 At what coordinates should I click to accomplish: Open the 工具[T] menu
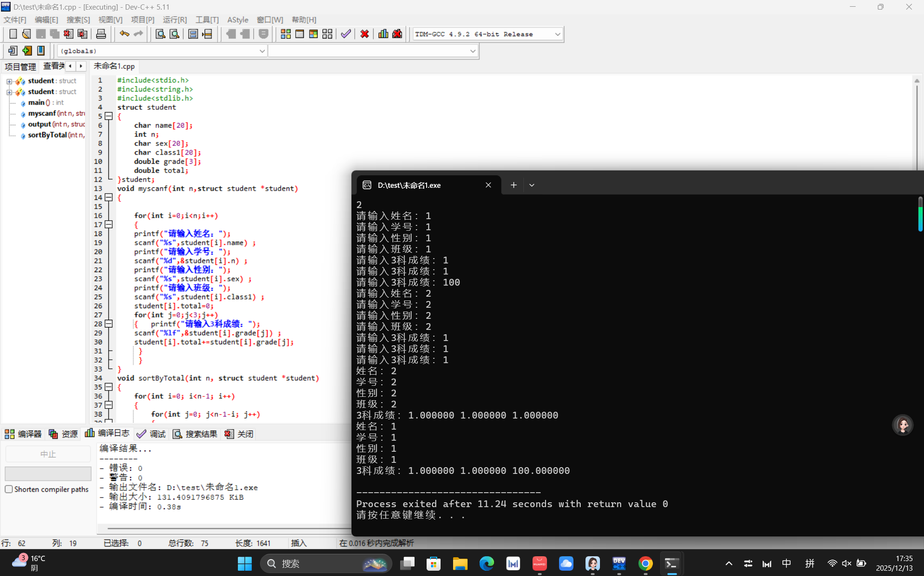[207, 20]
